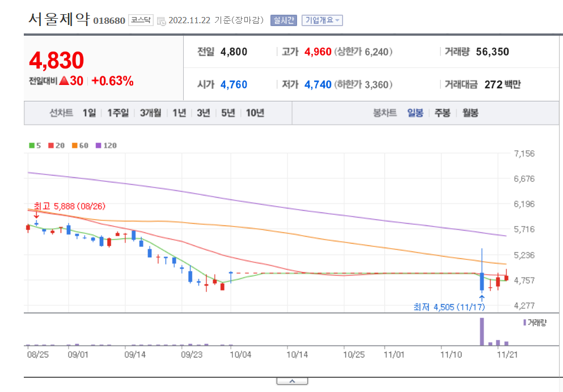Screen dimensions: 563x392
Task: Click the 전일 value 4,800
Action: point(234,52)
